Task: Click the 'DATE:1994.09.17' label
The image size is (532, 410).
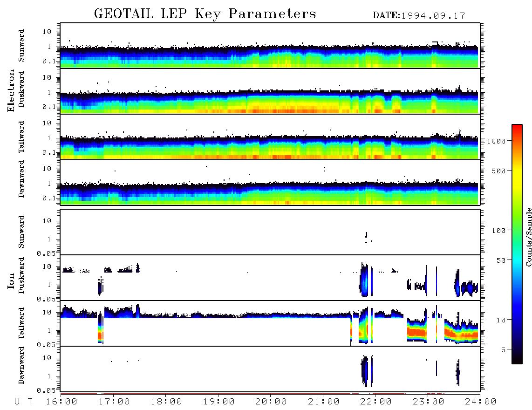Action: point(419,15)
